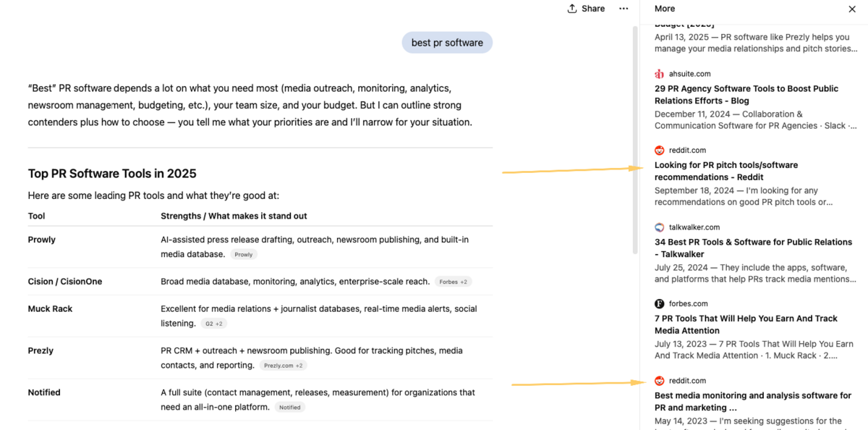Open the Notified source citation chip
868x430 pixels.
click(289, 408)
